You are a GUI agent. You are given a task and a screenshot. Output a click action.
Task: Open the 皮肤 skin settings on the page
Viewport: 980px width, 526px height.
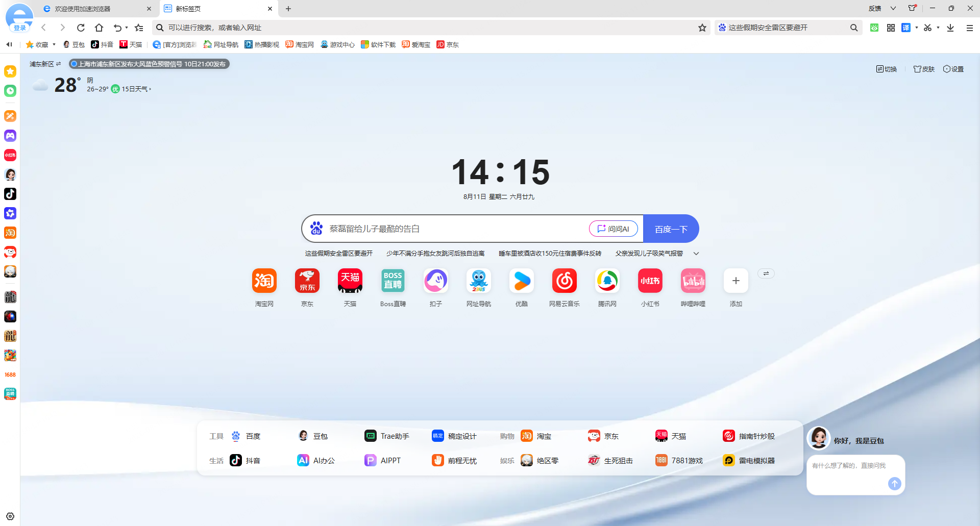click(x=924, y=69)
